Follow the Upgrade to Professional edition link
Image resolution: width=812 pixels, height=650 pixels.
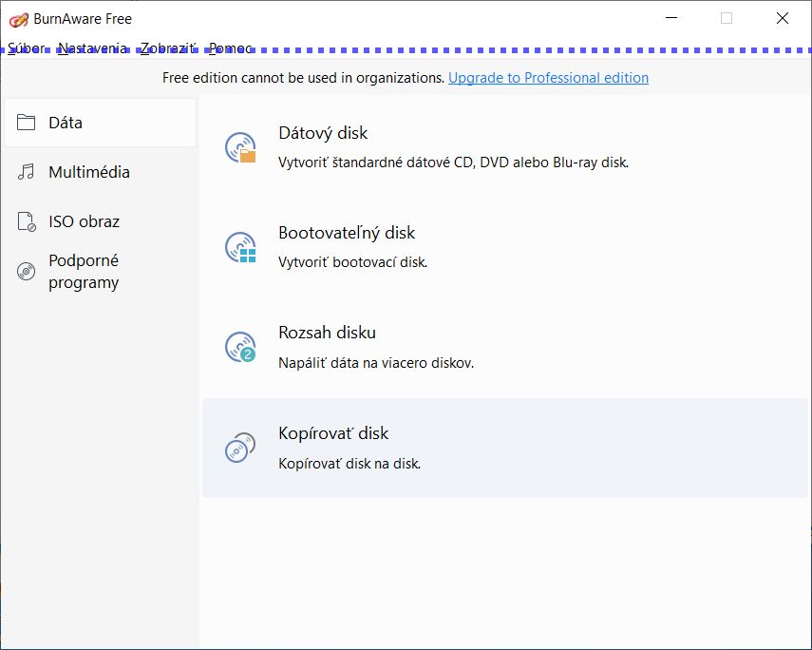click(x=548, y=78)
